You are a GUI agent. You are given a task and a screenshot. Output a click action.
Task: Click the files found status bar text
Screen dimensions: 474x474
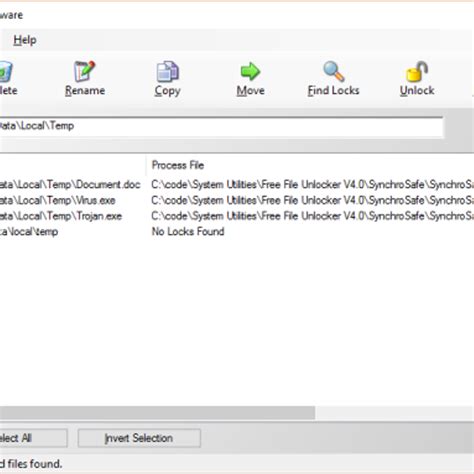click(x=31, y=464)
